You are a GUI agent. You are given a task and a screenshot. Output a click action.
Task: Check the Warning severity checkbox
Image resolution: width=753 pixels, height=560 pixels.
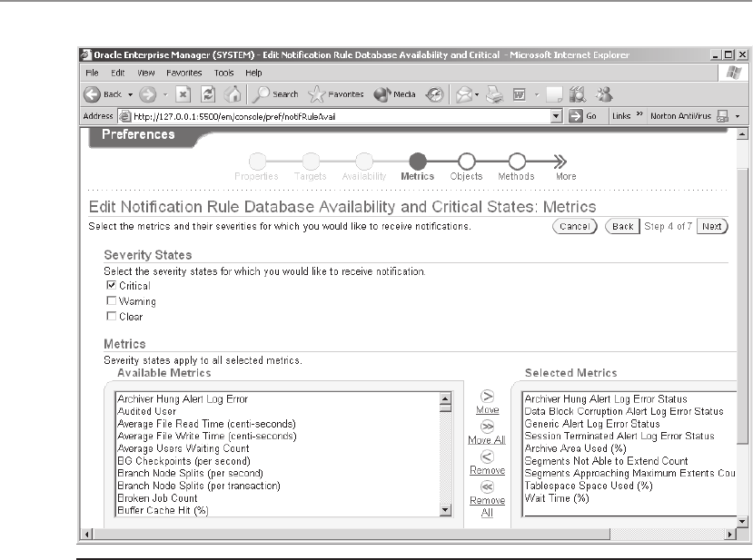point(112,300)
